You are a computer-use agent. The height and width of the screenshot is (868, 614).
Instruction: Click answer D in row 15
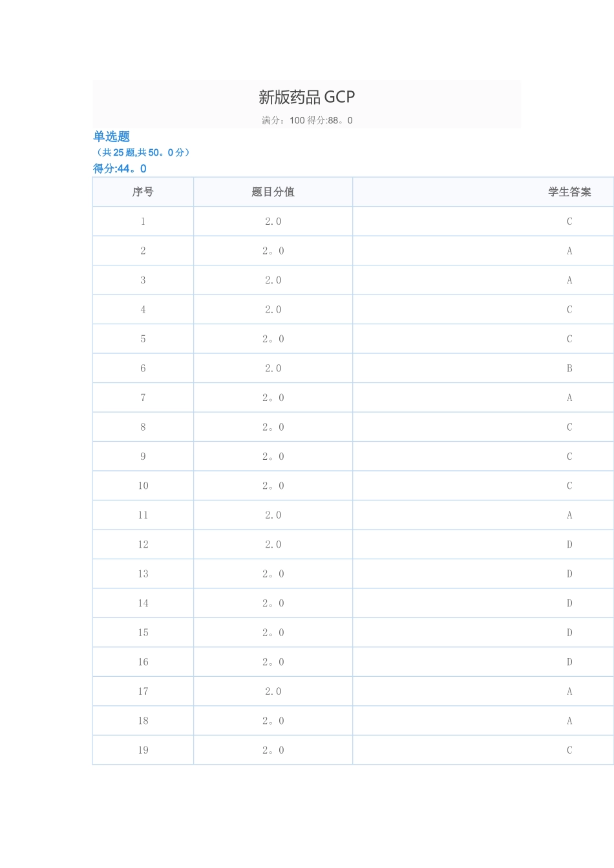point(569,633)
